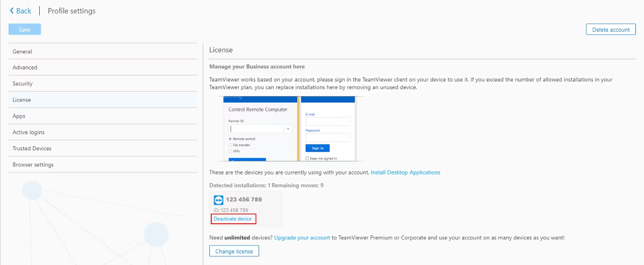Open the Upgrade your account link
Viewport: 644px width, 265px height.
tap(302, 237)
